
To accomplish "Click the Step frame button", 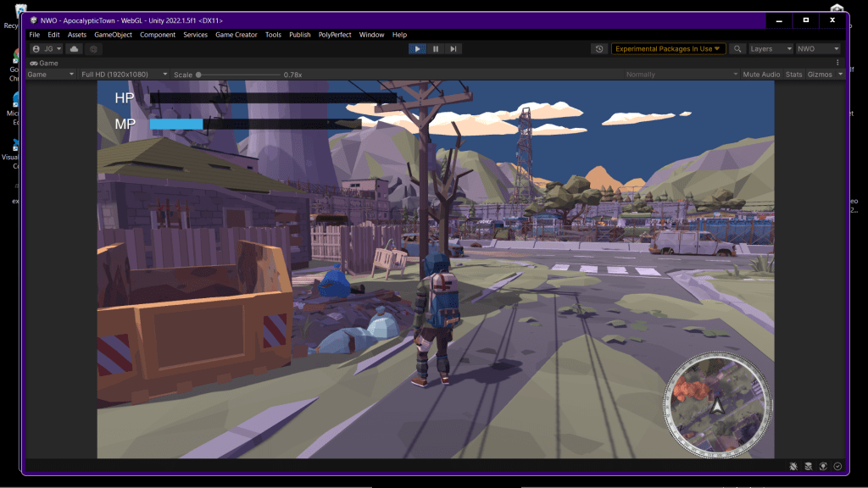I will [x=453, y=49].
